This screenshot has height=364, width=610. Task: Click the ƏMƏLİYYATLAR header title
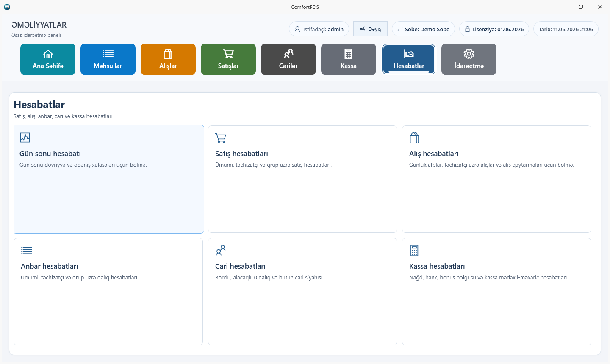coord(39,25)
